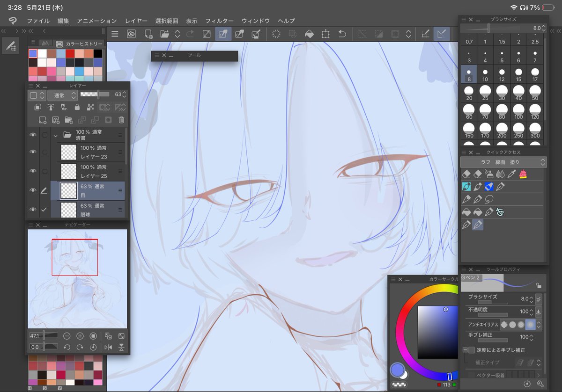Click the Clip Studio Paint logo
Image resolution: width=562 pixels, height=392 pixels.
click(13, 21)
